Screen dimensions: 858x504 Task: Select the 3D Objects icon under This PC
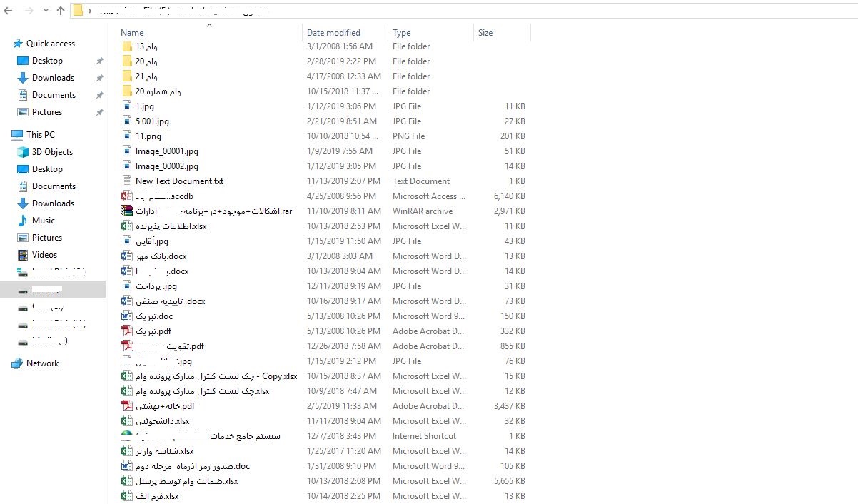pos(23,152)
